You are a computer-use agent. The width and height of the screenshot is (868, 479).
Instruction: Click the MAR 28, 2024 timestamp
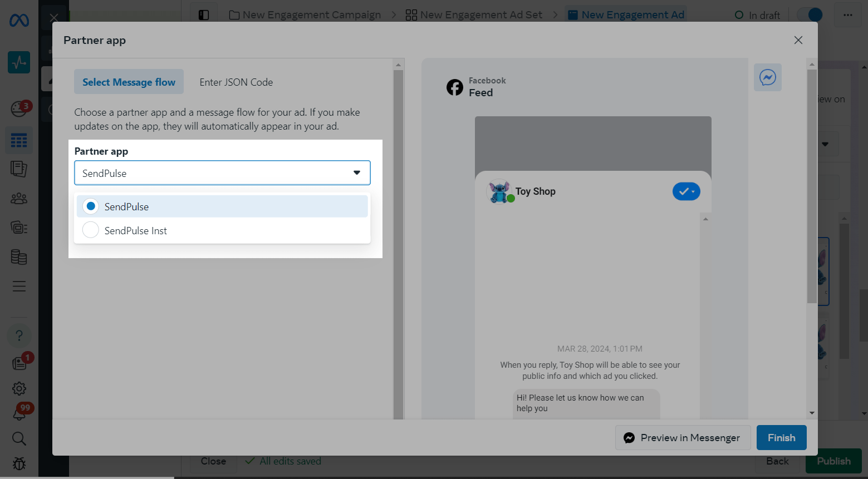(600, 349)
